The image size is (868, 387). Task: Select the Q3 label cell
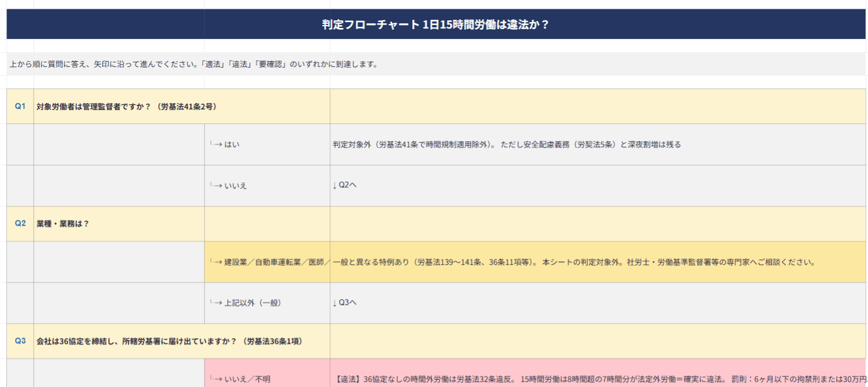(x=20, y=341)
